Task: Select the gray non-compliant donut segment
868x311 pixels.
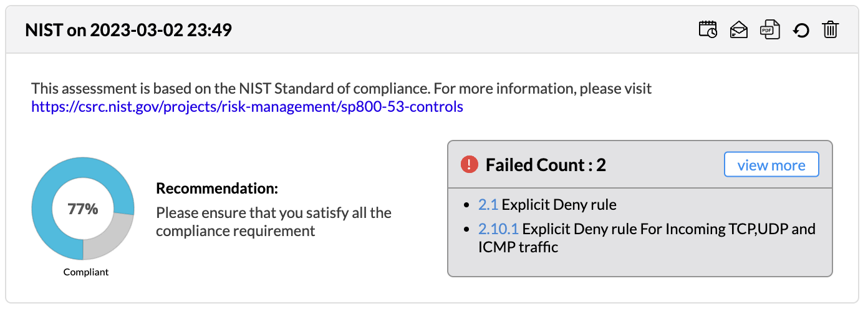Action: click(111, 240)
